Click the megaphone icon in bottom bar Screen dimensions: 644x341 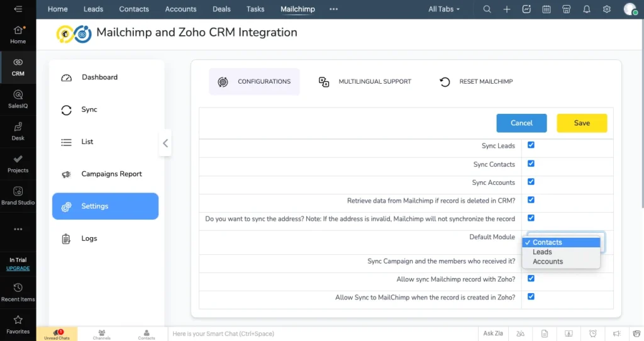pyautogui.click(x=616, y=333)
